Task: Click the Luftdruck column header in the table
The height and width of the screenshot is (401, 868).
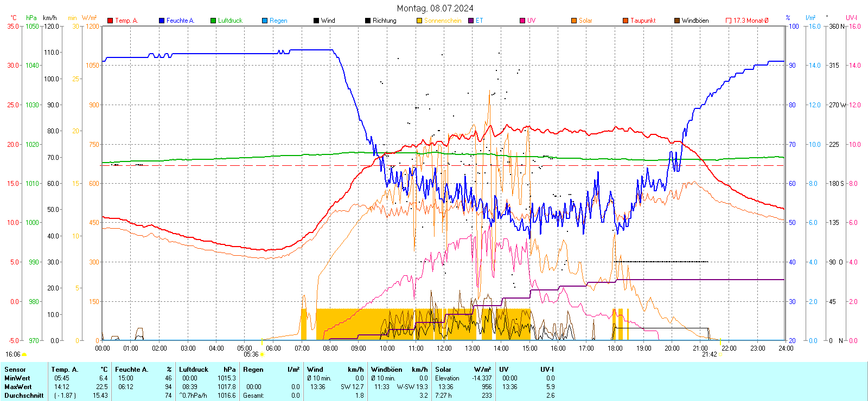Action: tap(194, 370)
